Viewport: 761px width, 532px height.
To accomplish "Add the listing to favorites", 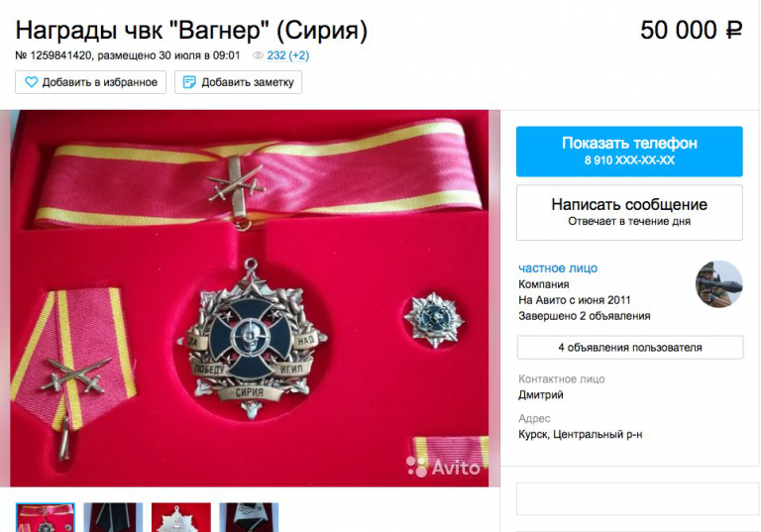I will point(91,82).
